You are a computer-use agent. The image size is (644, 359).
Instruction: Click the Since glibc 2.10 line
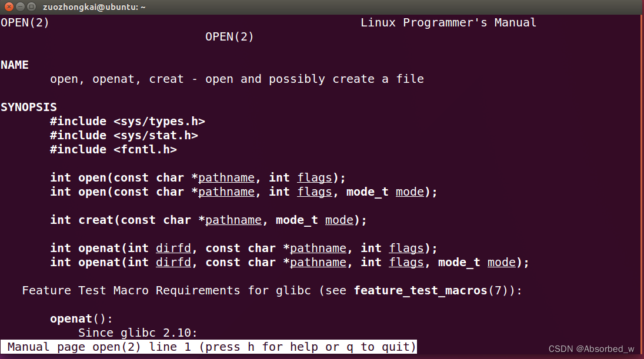[138, 333]
